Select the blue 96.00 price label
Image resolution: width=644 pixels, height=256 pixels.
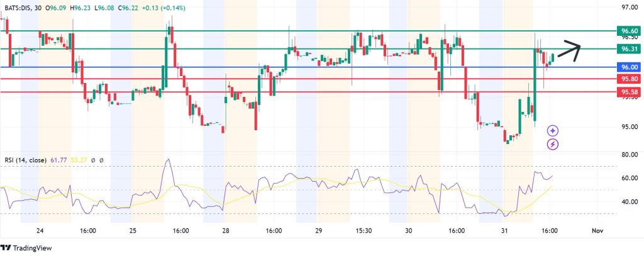click(630, 67)
